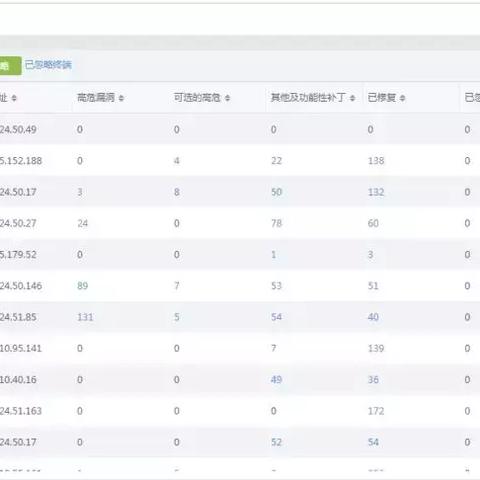Open the 50 other patches count
The image size is (480, 480).
pos(276,192)
